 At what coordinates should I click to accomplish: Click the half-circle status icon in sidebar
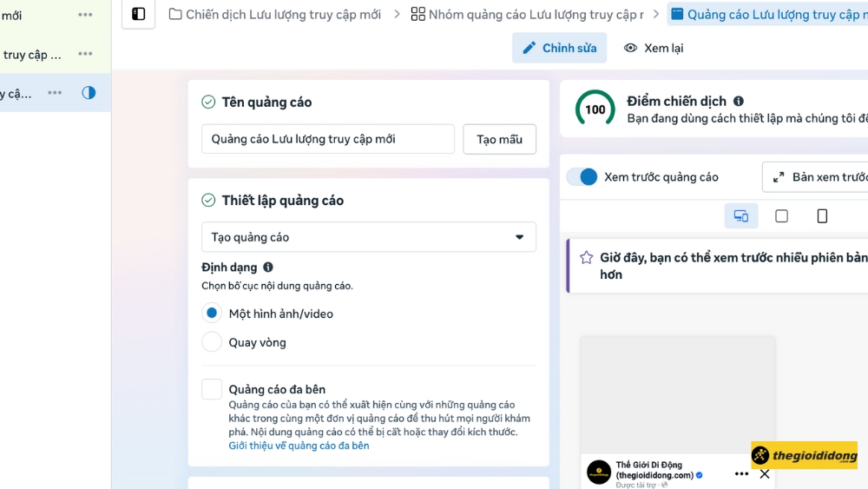(x=89, y=93)
